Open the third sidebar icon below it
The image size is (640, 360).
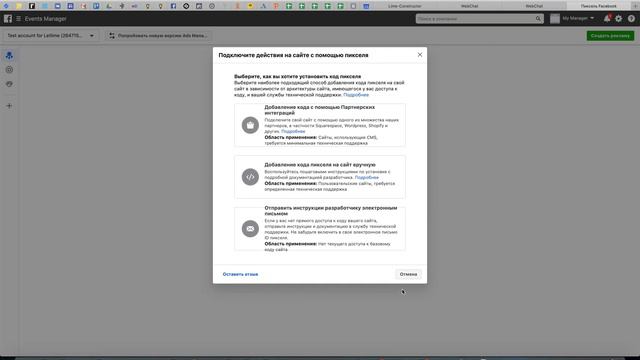click(x=9, y=84)
